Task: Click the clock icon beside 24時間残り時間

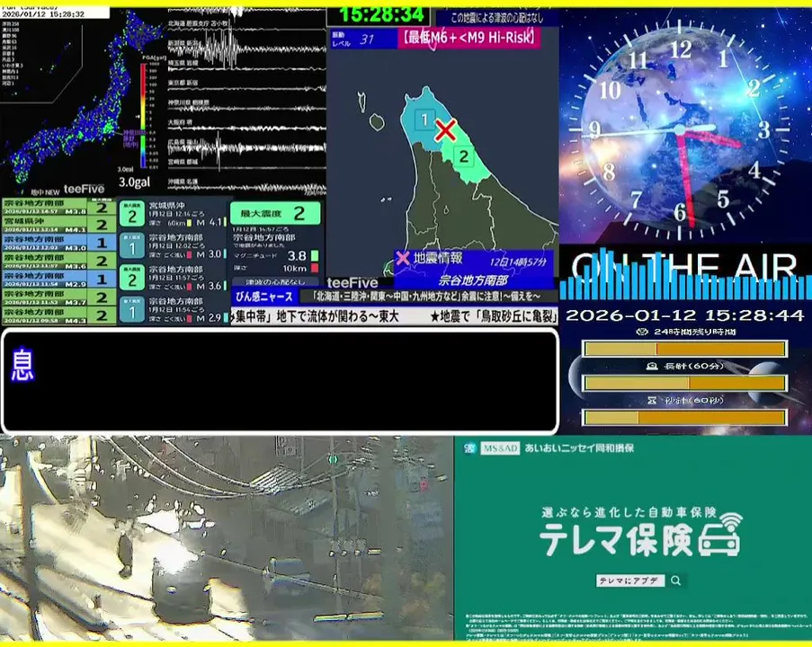Action: [x=643, y=332]
